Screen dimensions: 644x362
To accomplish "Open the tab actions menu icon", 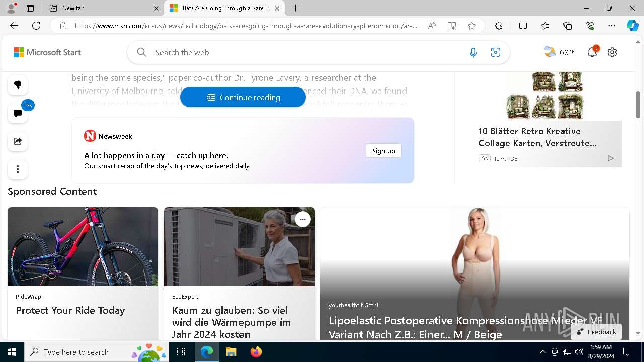I will tap(30, 8).
